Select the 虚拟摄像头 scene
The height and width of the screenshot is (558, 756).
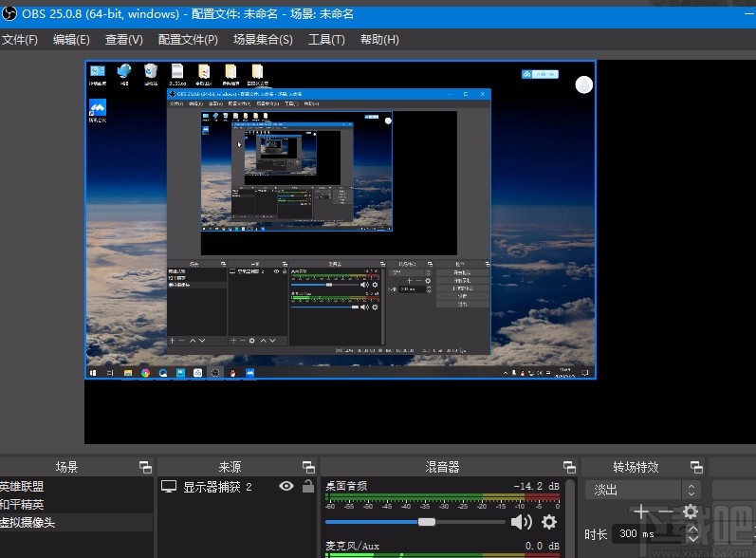click(x=76, y=522)
